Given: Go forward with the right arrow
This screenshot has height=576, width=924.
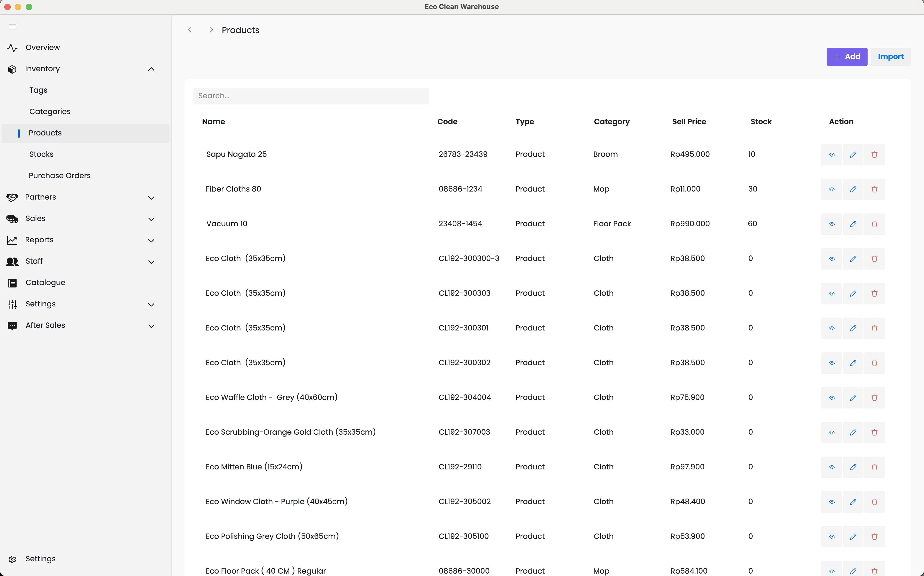Looking at the screenshot, I should pyautogui.click(x=211, y=30).
